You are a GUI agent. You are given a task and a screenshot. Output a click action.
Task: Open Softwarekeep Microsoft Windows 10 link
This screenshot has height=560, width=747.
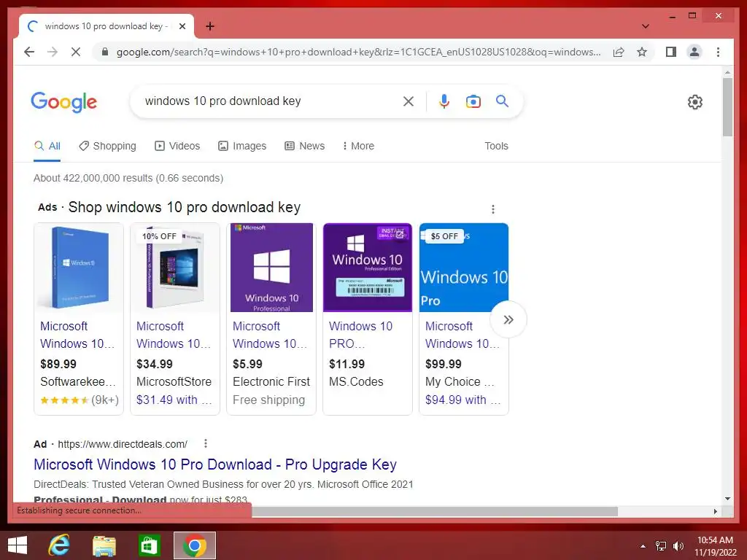[x=77, y=335]
